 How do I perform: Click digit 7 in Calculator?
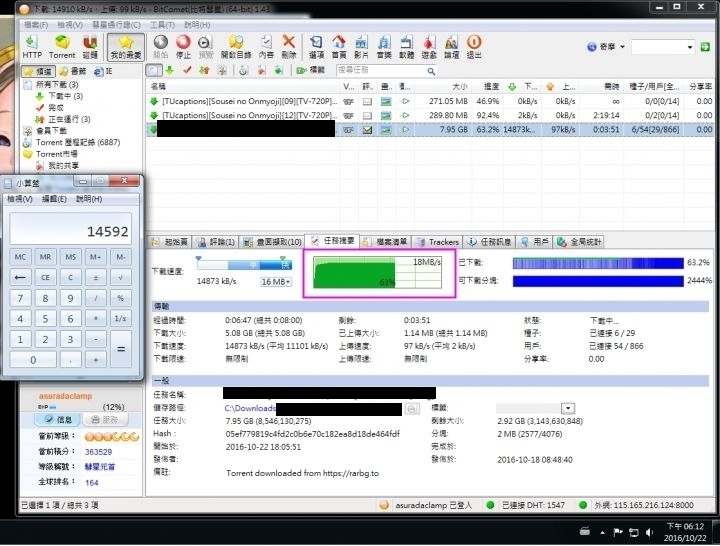[x=20, y=298]
